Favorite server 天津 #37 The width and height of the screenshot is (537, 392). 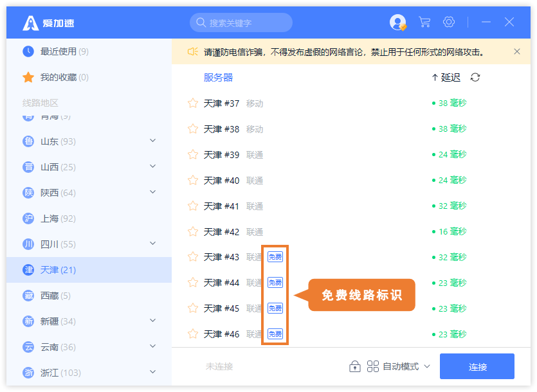(x=193, y=103)
